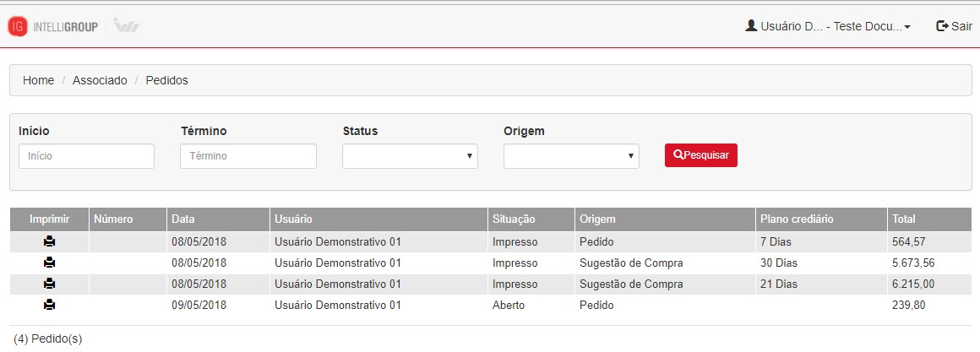This screenshot has width=980, height=352.
Task: Print the Aberto order dated 09/05/2018
Action: point(50,306)
